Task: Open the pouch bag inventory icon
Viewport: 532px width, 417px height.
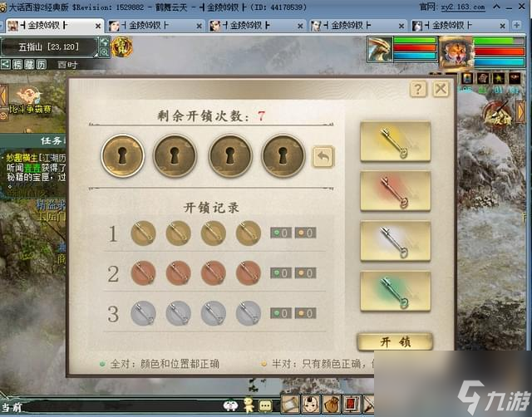Action: (x=332, y=404)
